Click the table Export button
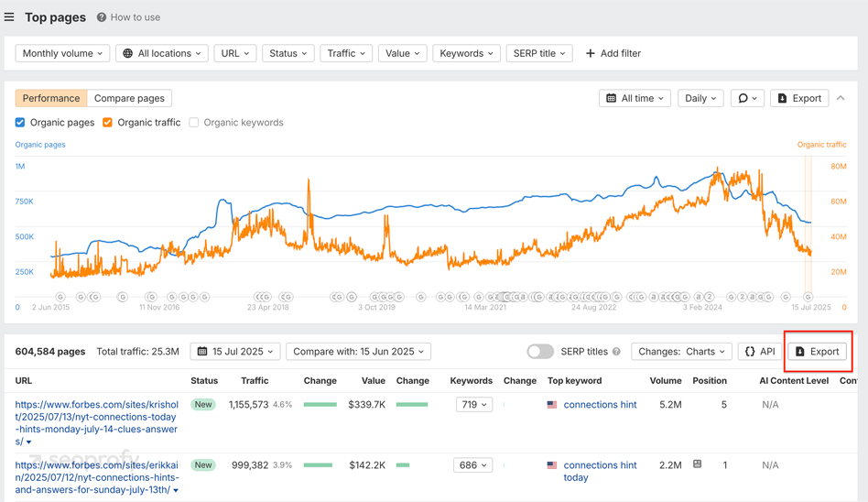Image resolution: width=868 pixels, height=502 pixels. [818, 351]
